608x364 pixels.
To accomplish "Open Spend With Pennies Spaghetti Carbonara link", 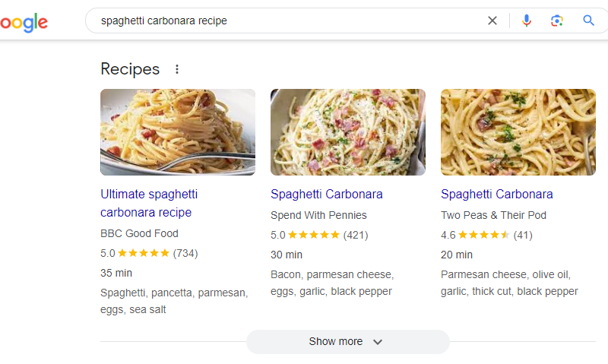I will point(327,194).
